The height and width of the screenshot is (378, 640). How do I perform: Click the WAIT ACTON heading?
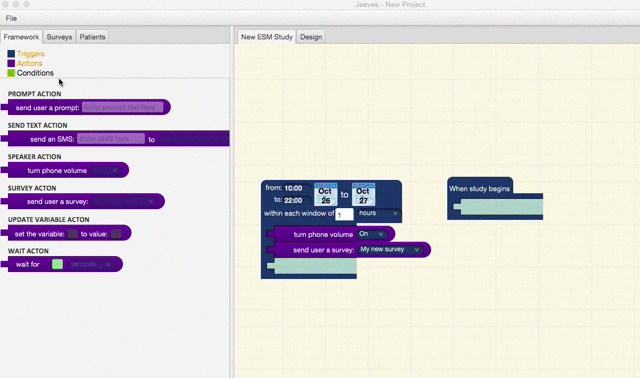[28, 251]
